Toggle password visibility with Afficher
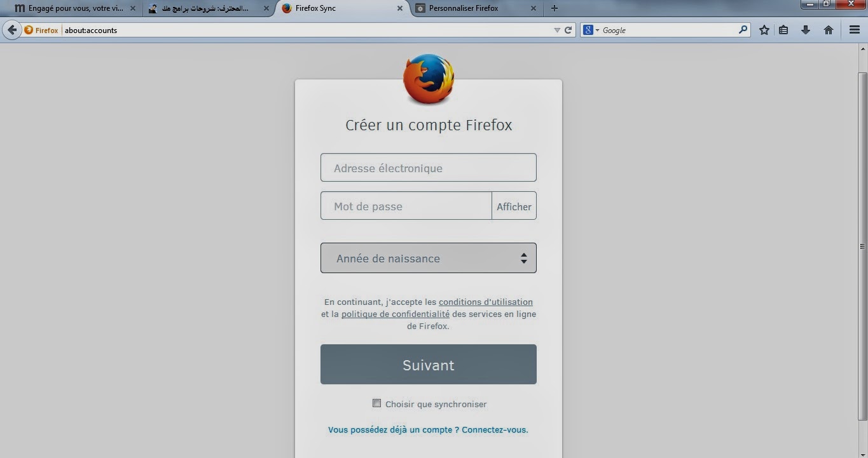Screen dimensions: 868x458 514,206
